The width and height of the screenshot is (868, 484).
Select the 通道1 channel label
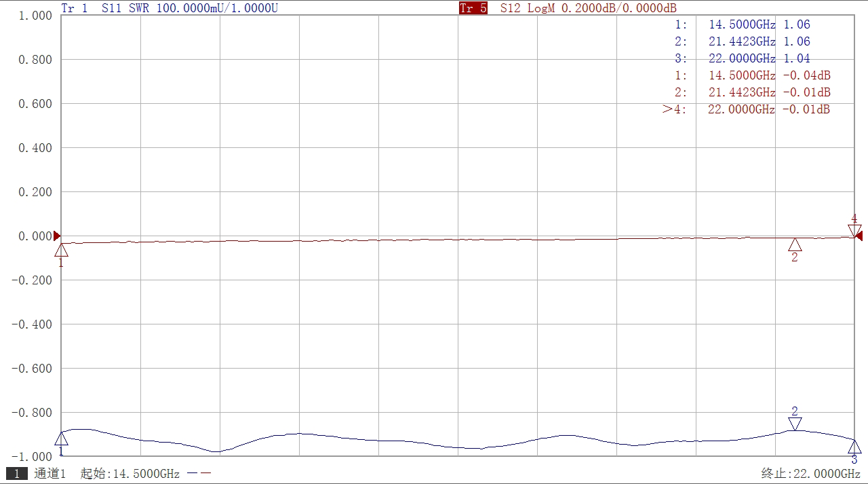(x=50, y=474)
